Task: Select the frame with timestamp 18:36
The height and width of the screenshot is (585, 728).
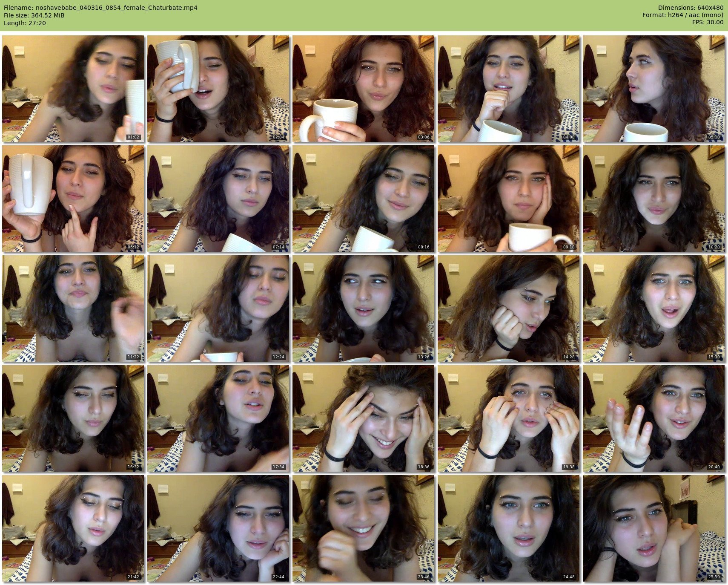Action: (364, 418)
